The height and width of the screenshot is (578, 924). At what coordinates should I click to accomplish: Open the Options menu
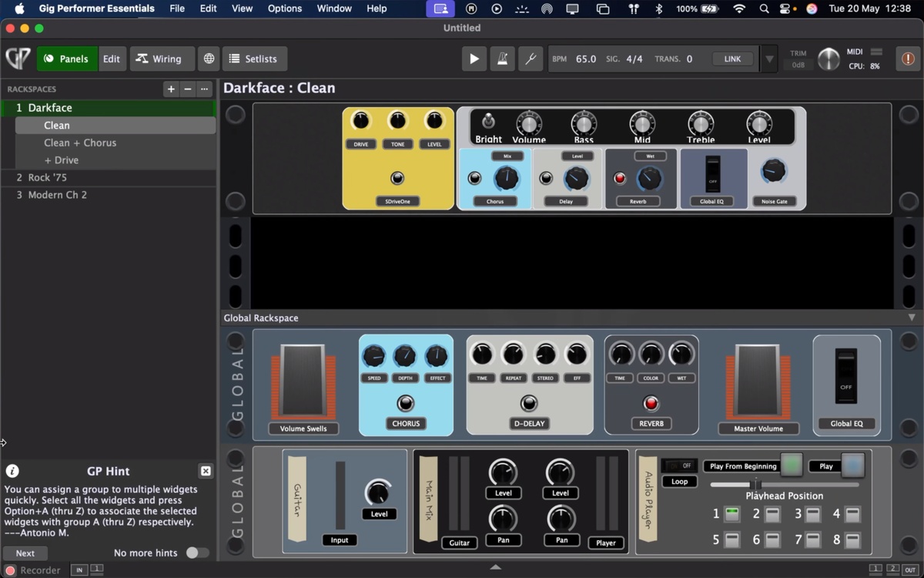coord(284,8)
